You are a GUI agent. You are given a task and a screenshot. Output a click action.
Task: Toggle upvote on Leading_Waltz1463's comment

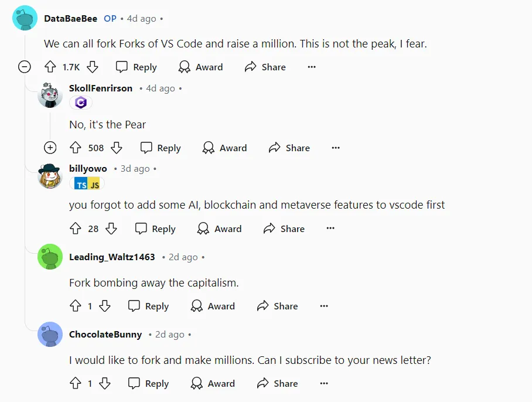click(x=76, y=306)
